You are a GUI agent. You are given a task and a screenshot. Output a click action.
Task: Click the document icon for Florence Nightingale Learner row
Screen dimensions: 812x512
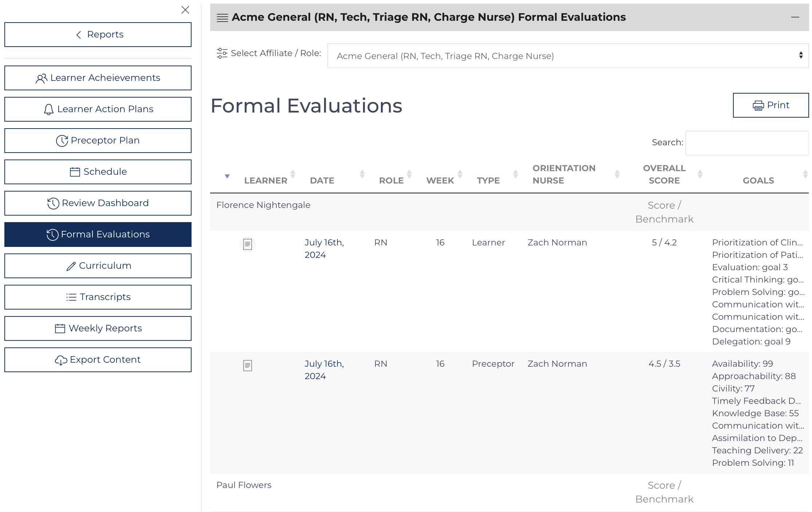point(248,242)
